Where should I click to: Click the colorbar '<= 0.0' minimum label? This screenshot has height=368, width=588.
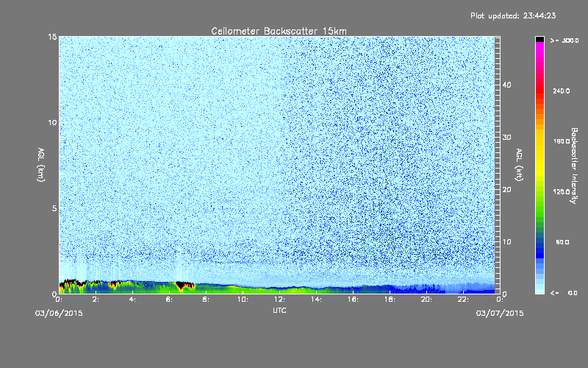pos(564,293)
